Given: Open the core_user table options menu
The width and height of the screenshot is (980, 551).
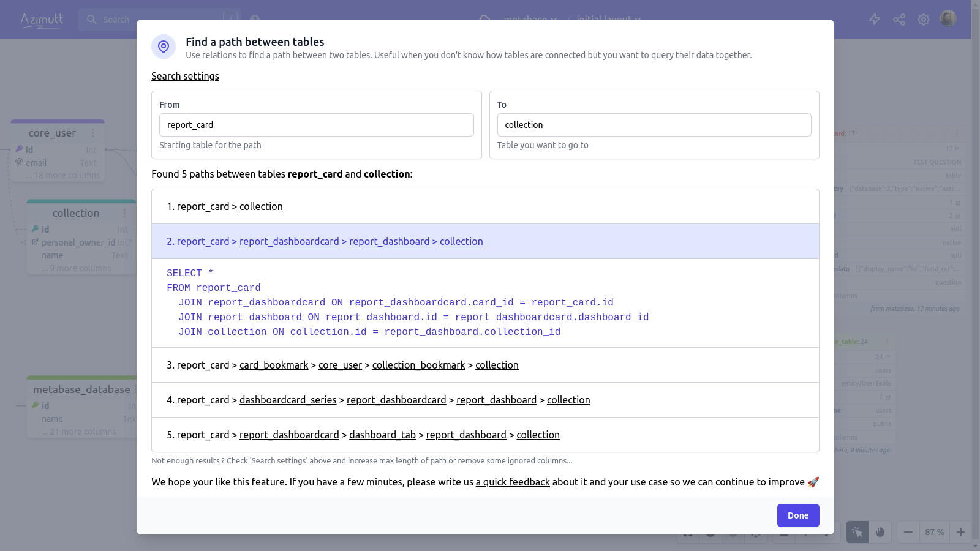Looking at the screenshot, I should (x=93, y=133).
